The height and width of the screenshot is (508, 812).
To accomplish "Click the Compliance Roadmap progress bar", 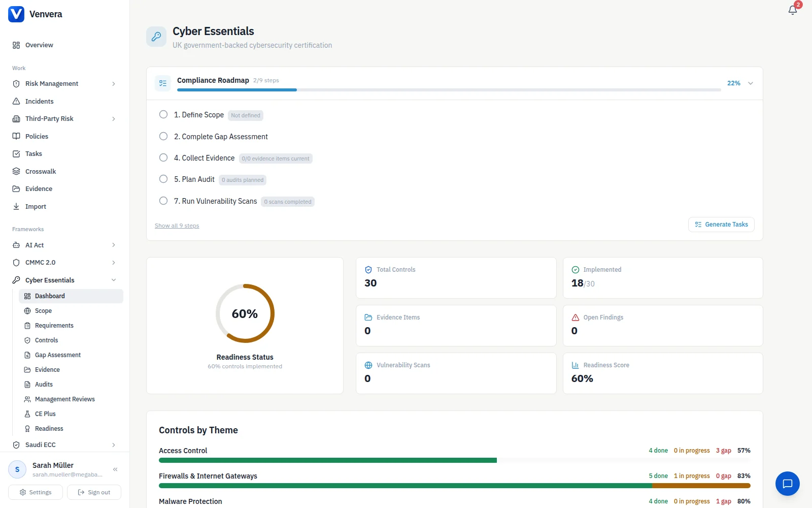I will 449,90.
